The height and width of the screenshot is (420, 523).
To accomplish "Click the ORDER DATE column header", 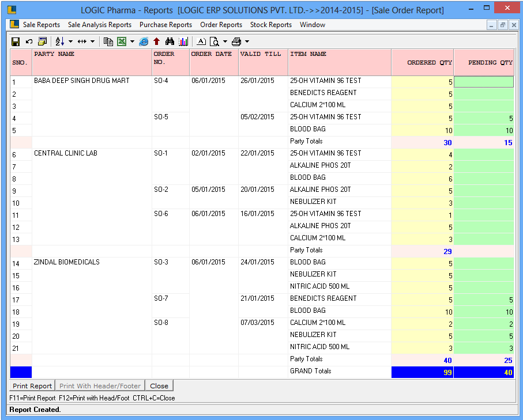I will coord(214,62).
